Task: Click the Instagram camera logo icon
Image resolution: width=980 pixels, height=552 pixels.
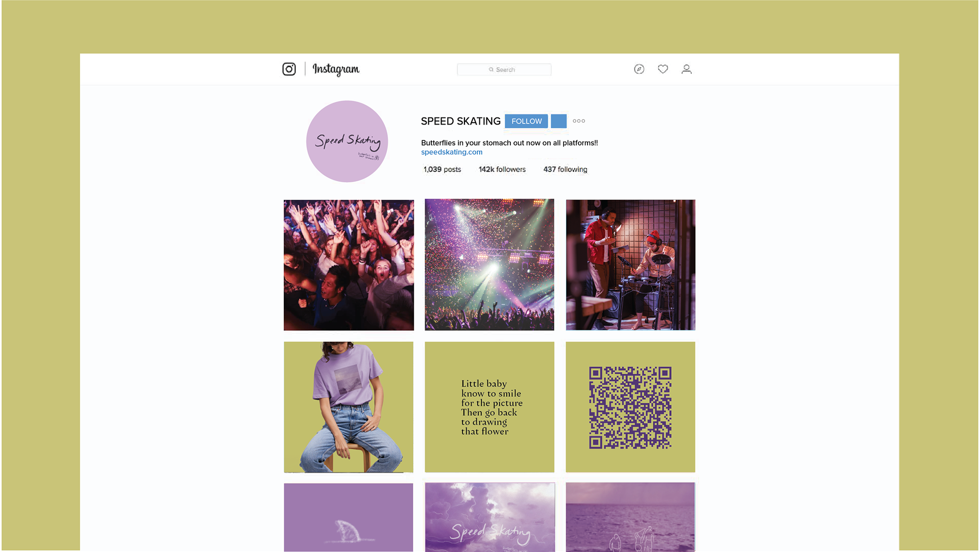Action: [289, 69]
